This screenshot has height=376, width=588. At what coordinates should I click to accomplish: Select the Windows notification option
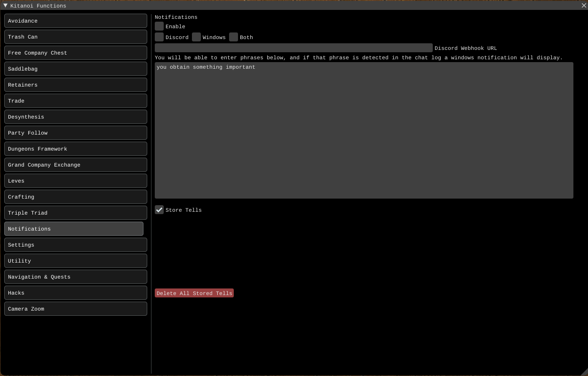(197, 37)
